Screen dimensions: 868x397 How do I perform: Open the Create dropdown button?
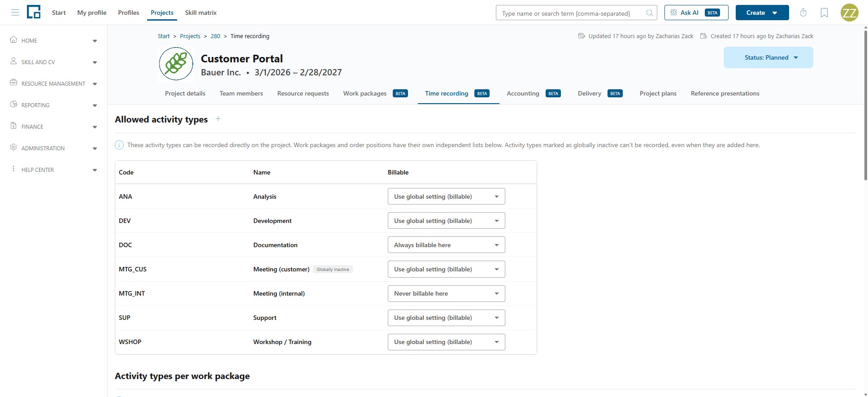(762, 13)
